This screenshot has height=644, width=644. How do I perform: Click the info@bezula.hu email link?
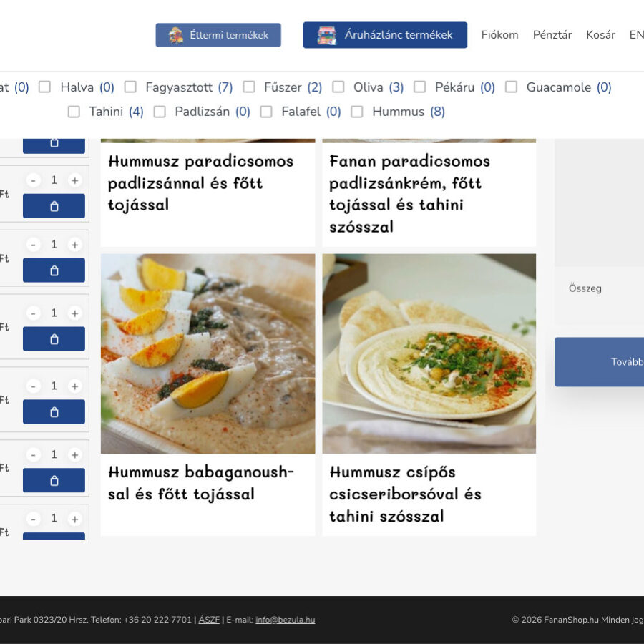point(285,620)
